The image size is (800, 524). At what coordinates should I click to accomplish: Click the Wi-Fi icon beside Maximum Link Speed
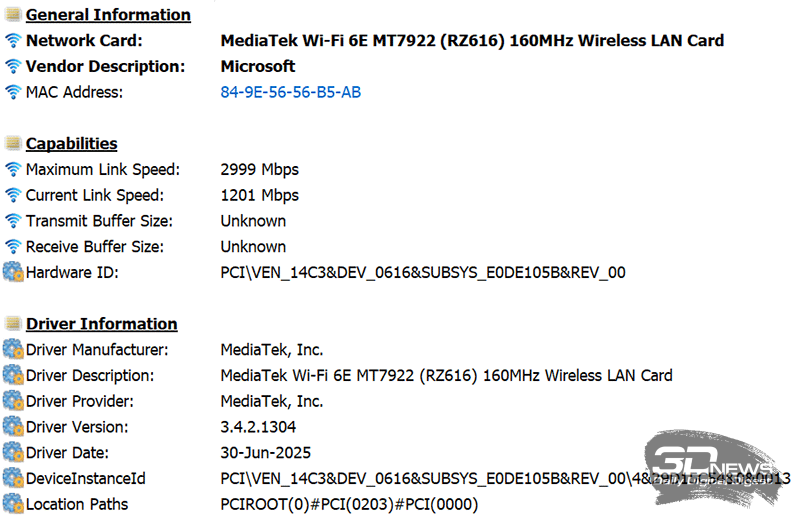(13, 170)
